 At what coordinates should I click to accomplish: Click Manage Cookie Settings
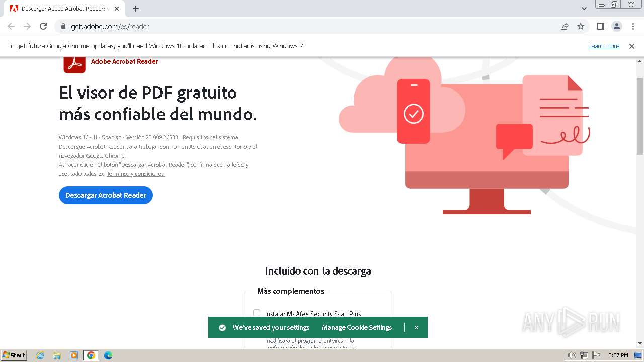357,327
